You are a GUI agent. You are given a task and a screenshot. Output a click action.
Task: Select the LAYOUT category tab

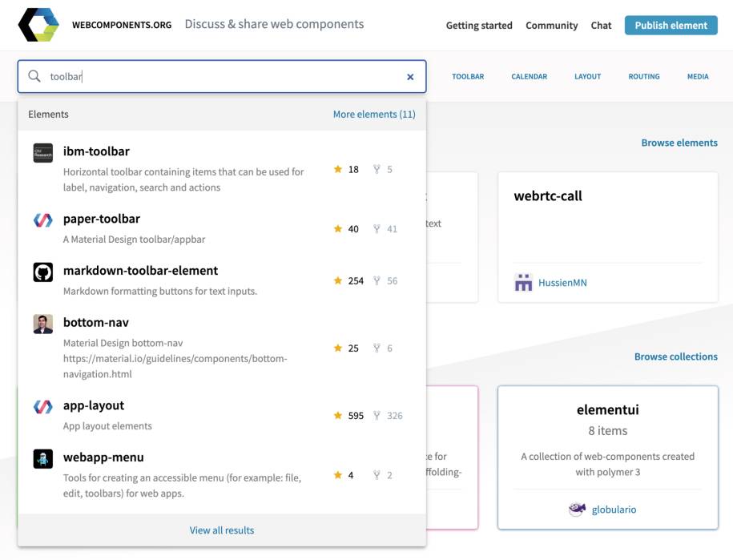(588, 76)
